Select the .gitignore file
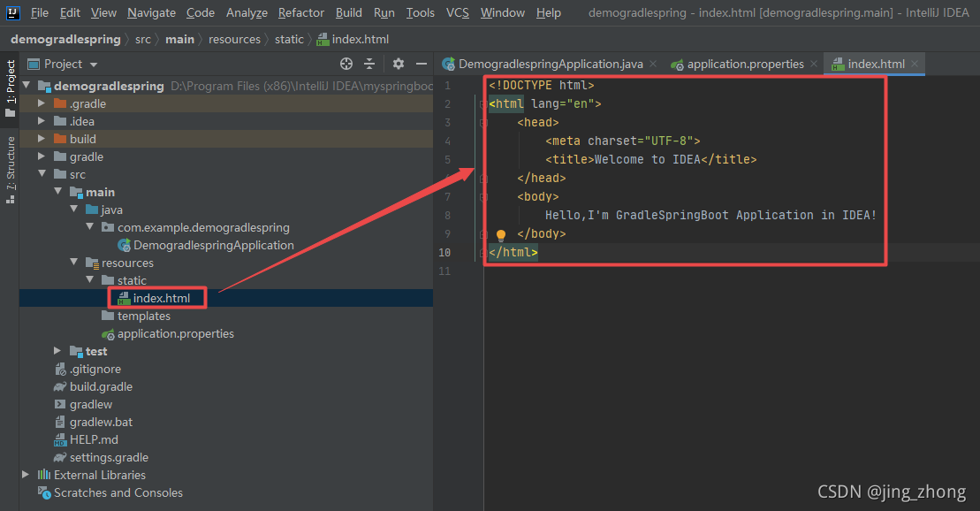 point(95,369)
